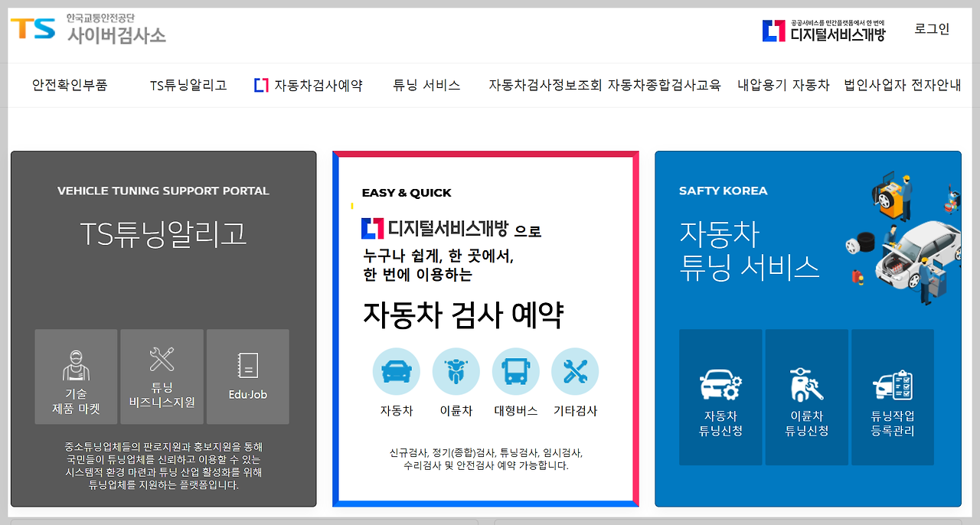Open the TS튜닝알리고 menu item
980x525 pixels.
188,85
